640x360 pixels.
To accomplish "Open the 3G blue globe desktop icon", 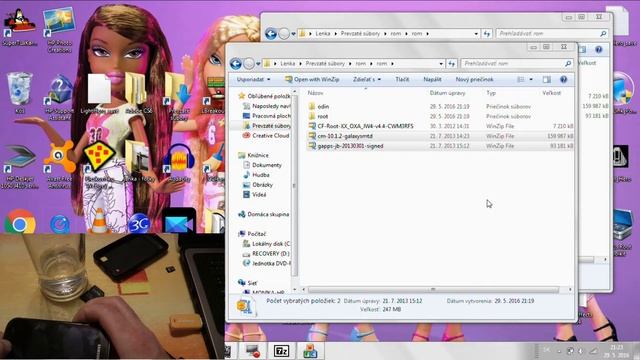I will click(x=139, y=223).
